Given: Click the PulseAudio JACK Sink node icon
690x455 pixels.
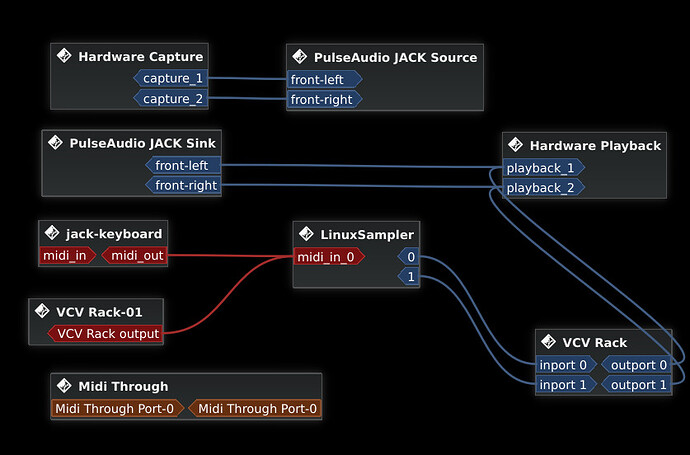Looking at the screenshot, I should [55, 142].
